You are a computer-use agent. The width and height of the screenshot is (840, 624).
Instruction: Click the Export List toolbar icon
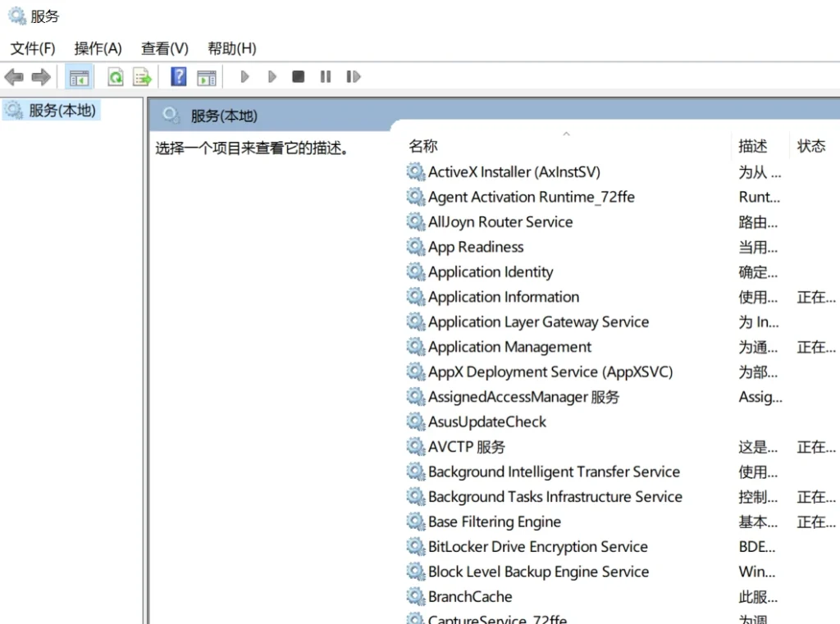click(x=143, y=77)
